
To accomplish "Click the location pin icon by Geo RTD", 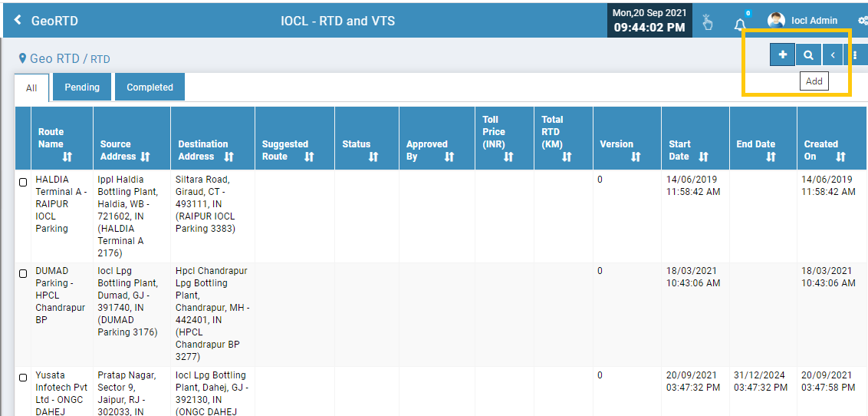I will [23, 58].
